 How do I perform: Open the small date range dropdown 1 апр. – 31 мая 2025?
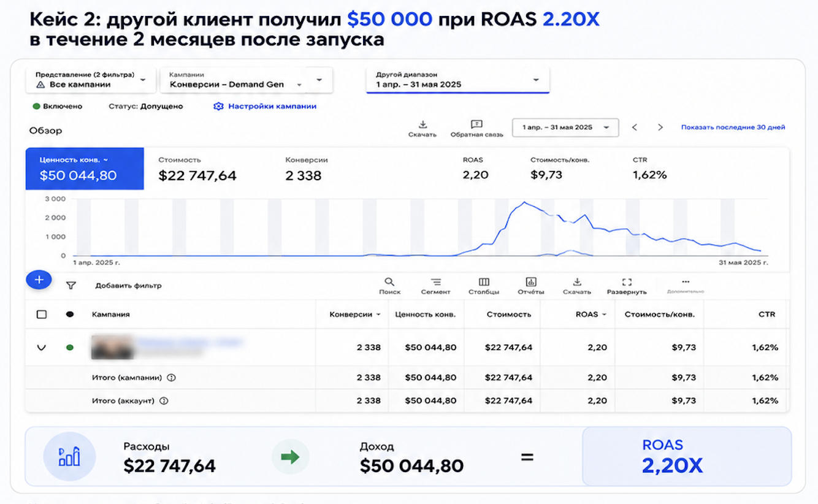565,128
